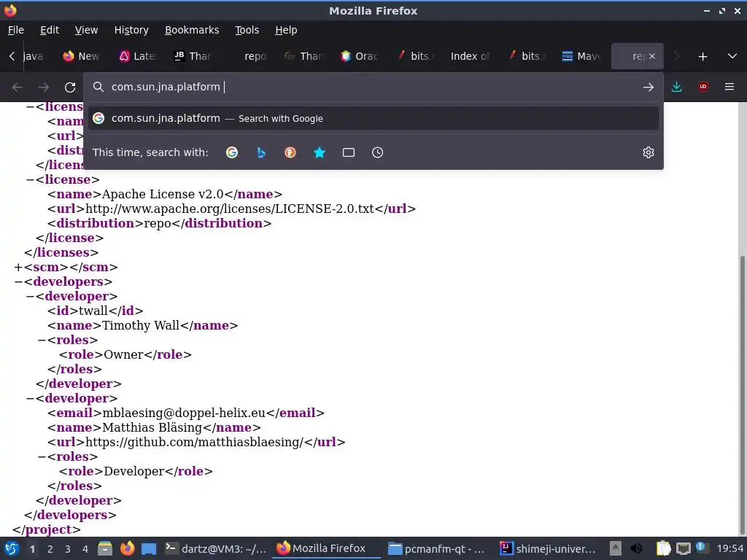Switch to virtual desktop 4

point(85,549)
